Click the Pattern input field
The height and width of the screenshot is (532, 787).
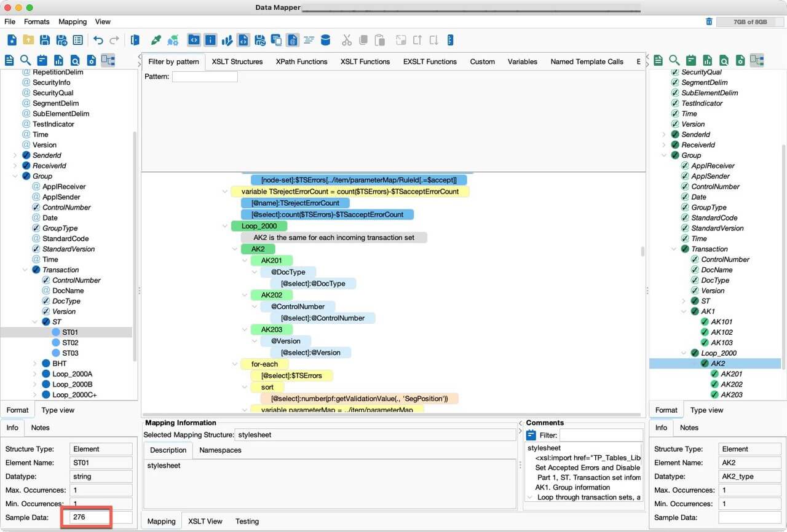click(x=205, y=77)
